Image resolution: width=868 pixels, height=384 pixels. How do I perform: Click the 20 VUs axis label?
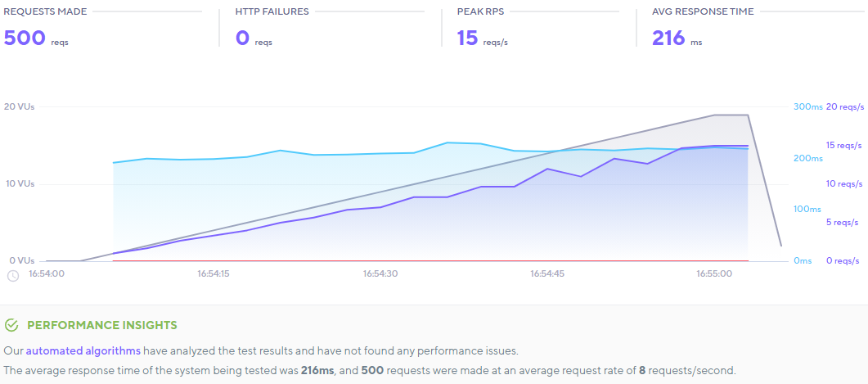point(19,106)
